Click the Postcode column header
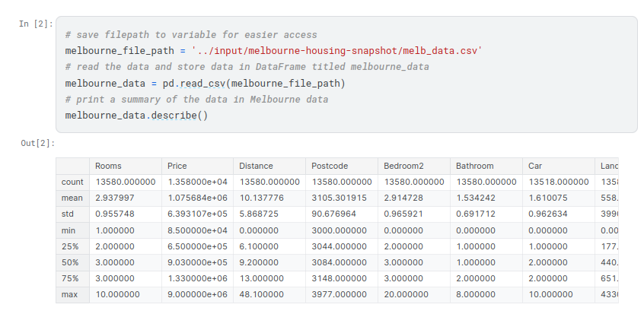Screen dimensions: 644x314 point(330,166)
